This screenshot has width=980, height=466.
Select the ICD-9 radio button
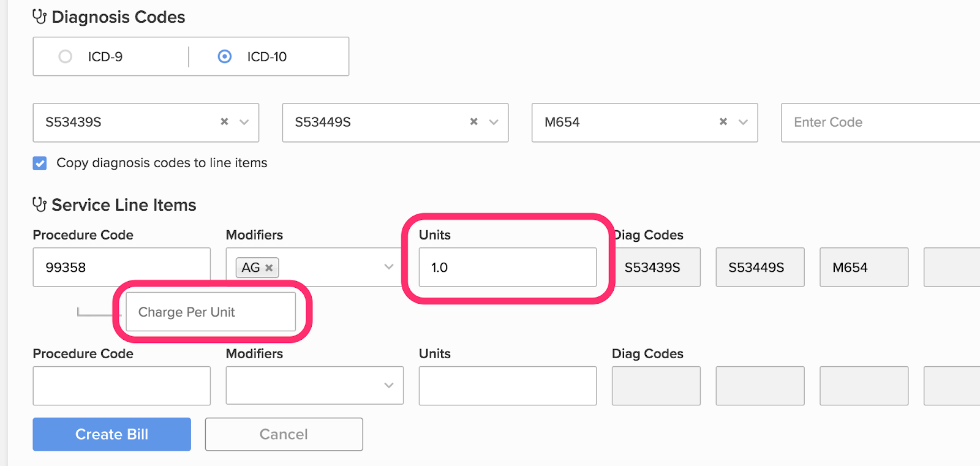(65, 56)
